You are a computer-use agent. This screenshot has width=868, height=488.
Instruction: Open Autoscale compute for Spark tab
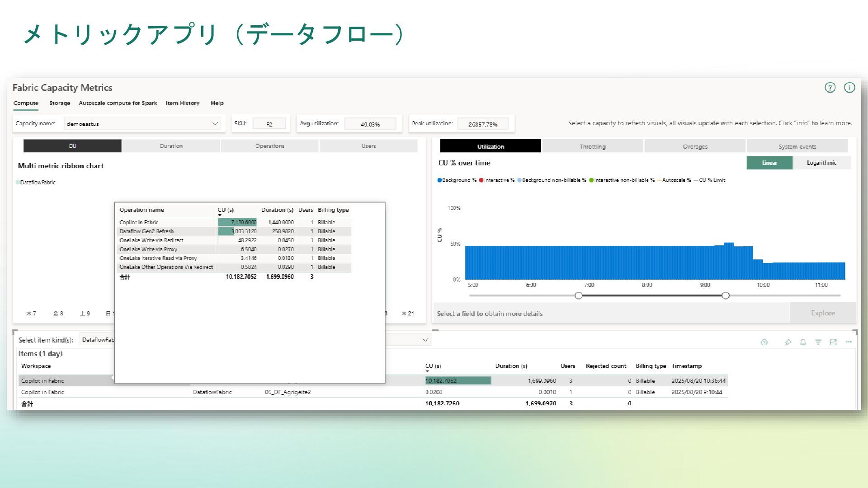tap(118, 103)
